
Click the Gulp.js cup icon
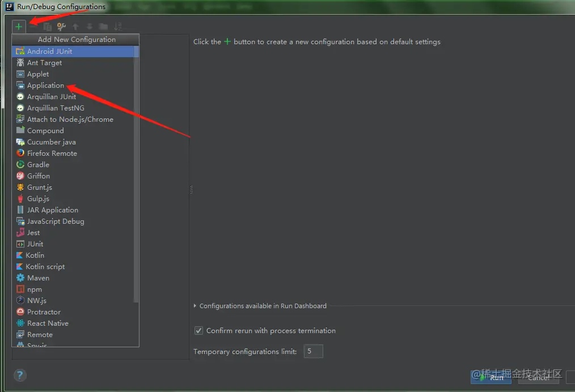pyautogui.click(x=20, y=199)
